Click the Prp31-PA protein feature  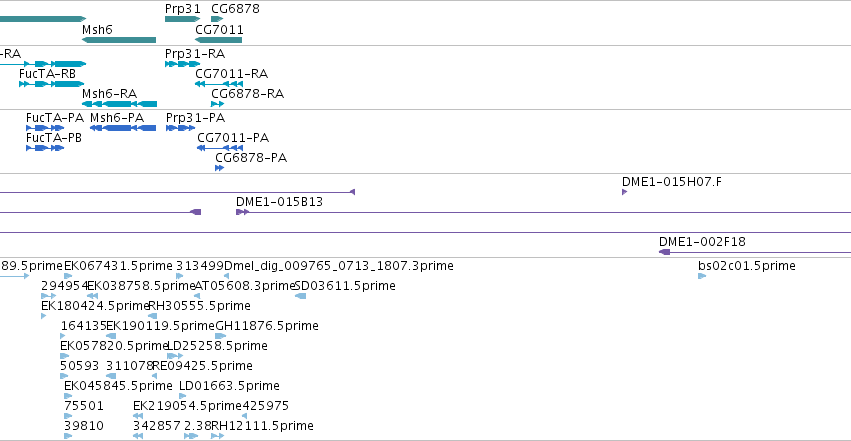point(180,128)
